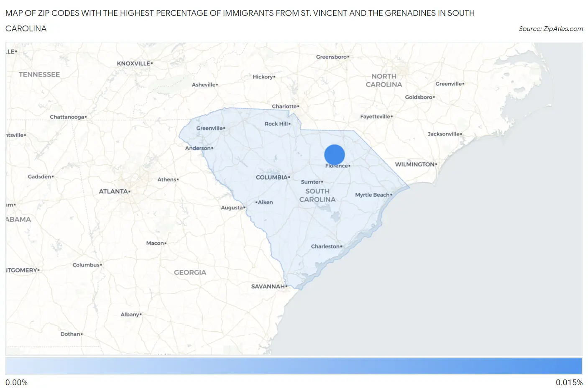
Task: Click the Dothan city label
Action: pyautogui.click(x=70, y=334)
